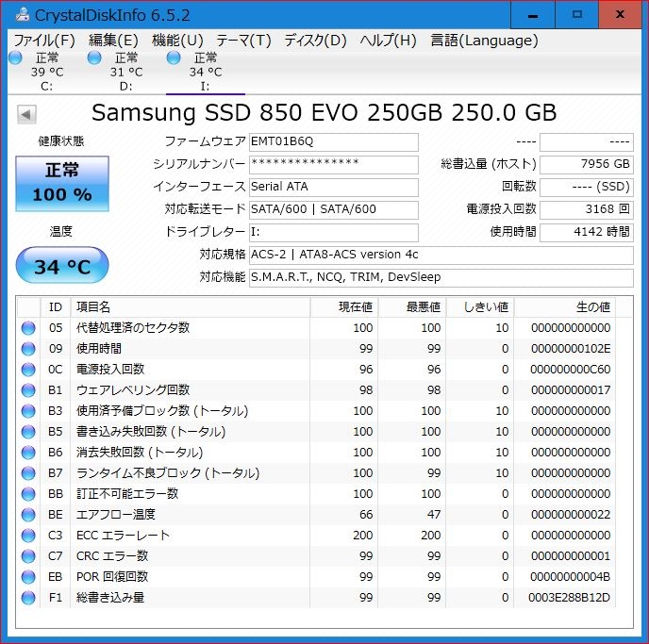Click the 生の値 column header
The width and height of the screenshot is (649, 644).
point(564,307)
